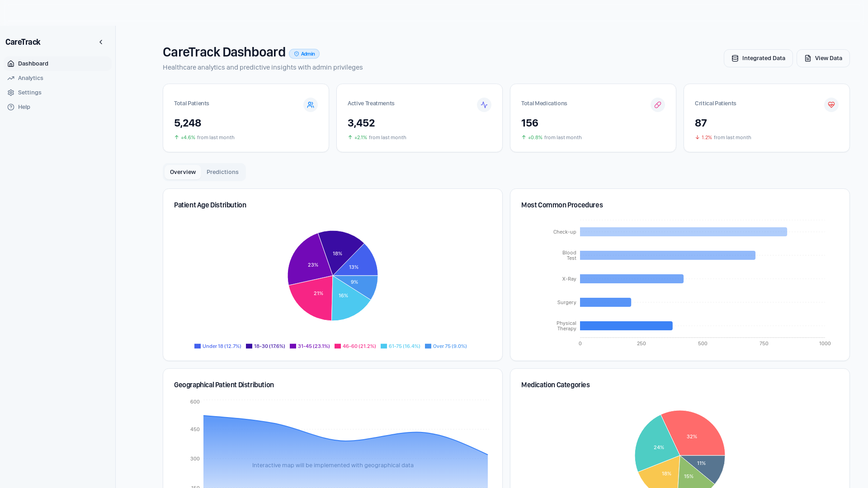Click the Patient Age Distribution title
868x488 pixels.
[210, 205]
